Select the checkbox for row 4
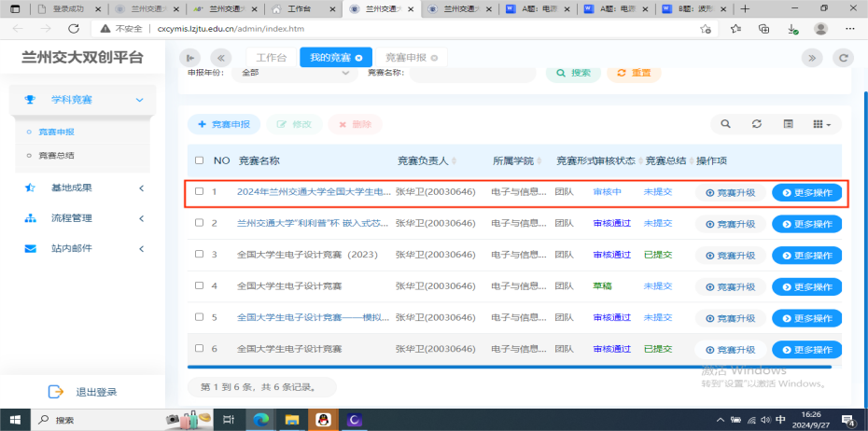Screen dimensions: 868x431 pos(199,285)
